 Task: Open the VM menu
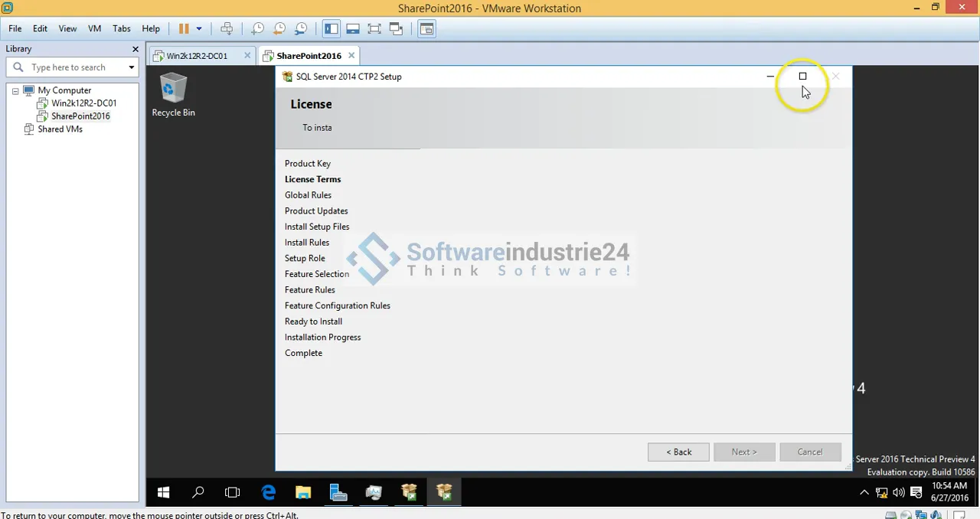click(94, 28)
